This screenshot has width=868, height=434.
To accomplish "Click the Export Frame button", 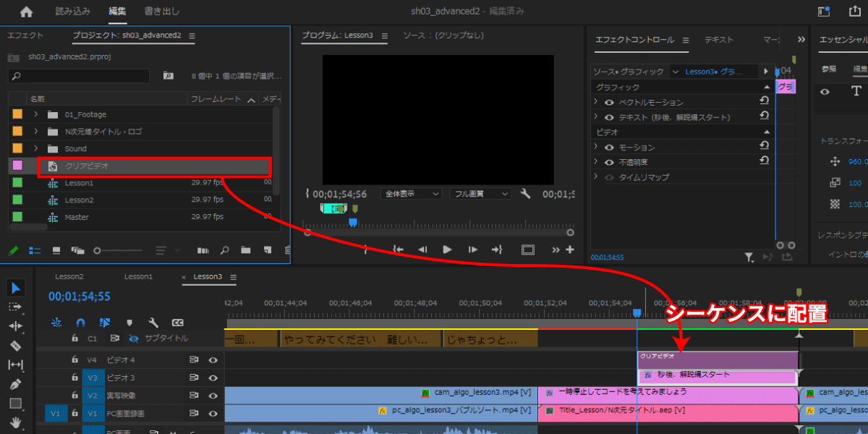I will (x=528, y=250).
